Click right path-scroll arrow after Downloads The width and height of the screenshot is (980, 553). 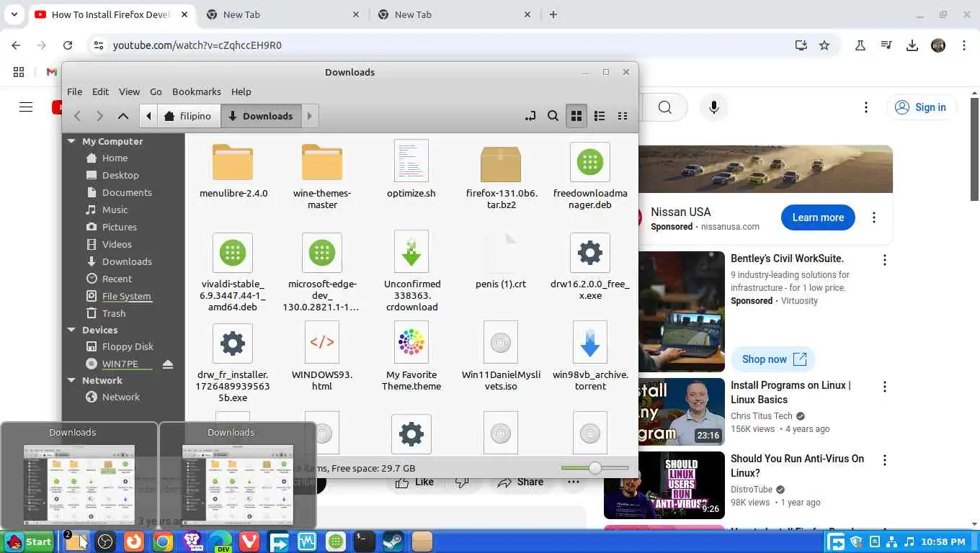point(309,116)
